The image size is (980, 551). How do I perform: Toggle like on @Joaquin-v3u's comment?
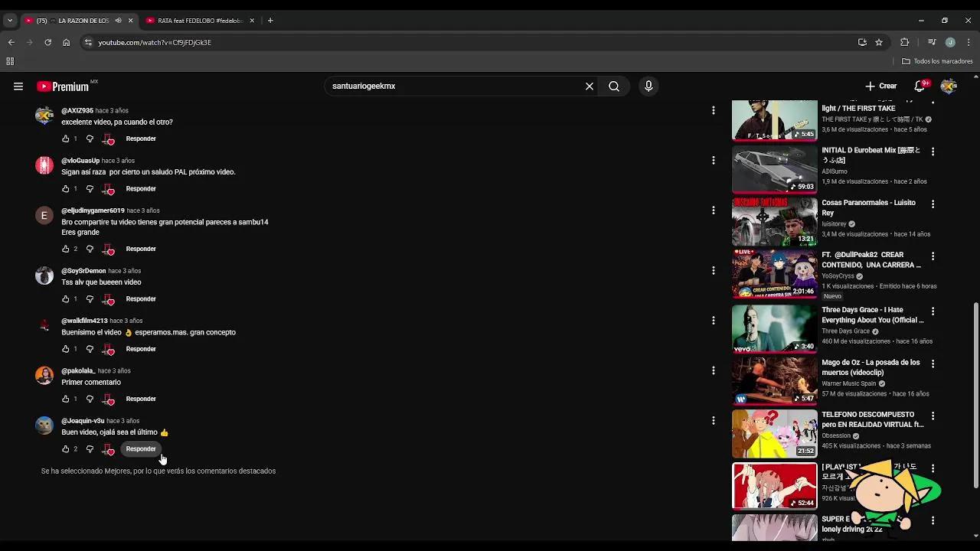[x=67, y=448]
